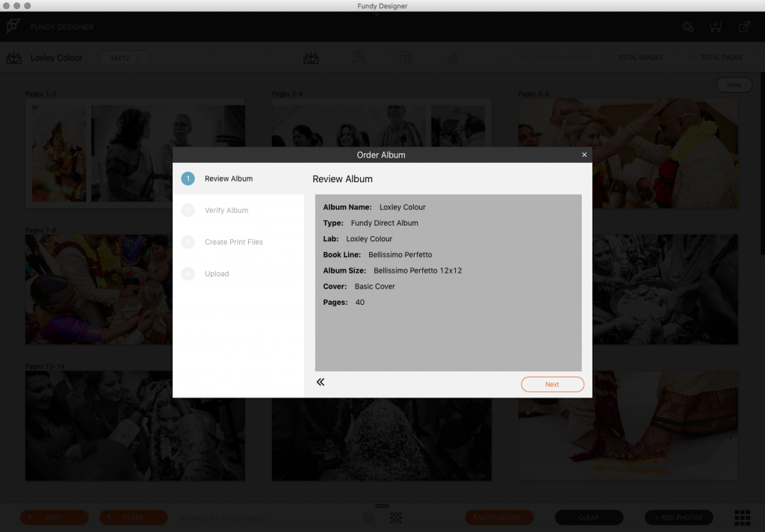The height and width of the screenshot is (532, 765).
Task: Open the settings gears icon in header
Action: click(688, 27)
